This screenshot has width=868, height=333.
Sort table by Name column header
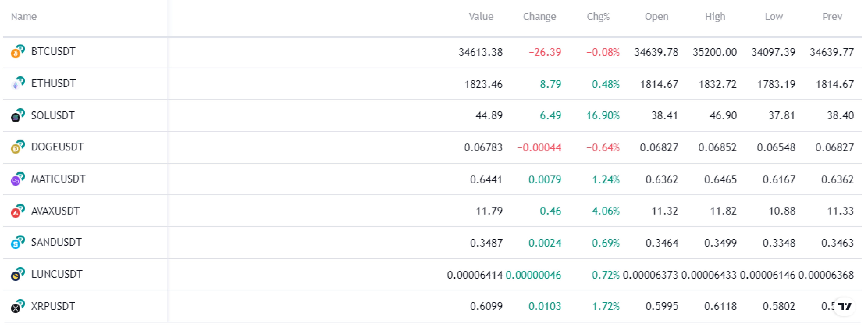(24, 16)
